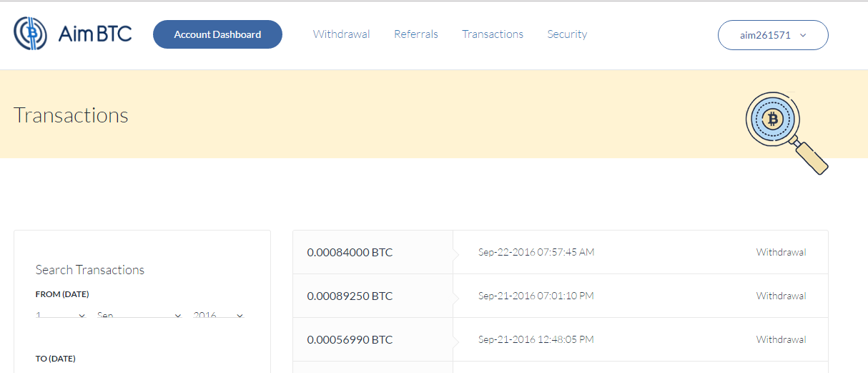Click the Sep-21-2016 07:01:10 PM timestamp
This screenshot has height=373, width=868.
[536, 296]
